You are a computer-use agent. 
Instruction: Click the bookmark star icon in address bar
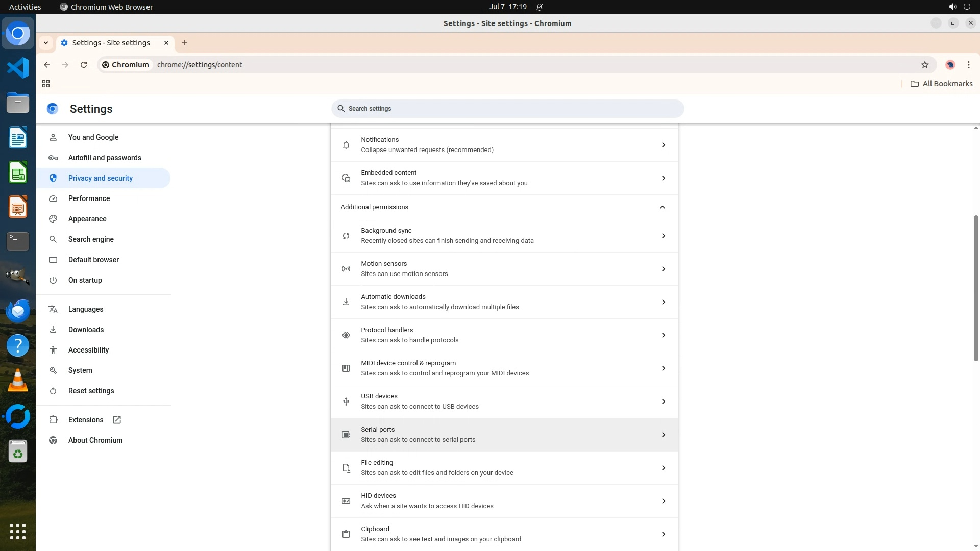point(924,65)
